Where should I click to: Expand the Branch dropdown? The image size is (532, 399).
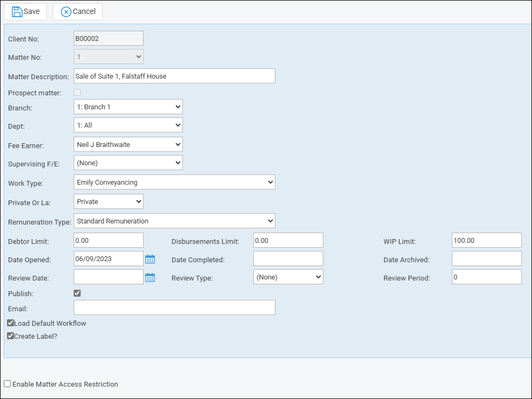click(x=128, y=107)
